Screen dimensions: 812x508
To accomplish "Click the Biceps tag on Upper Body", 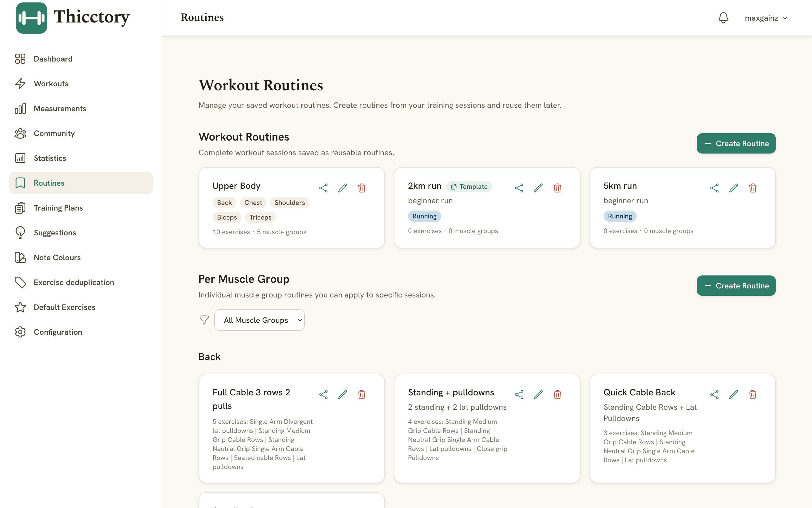I will (227, 217).
